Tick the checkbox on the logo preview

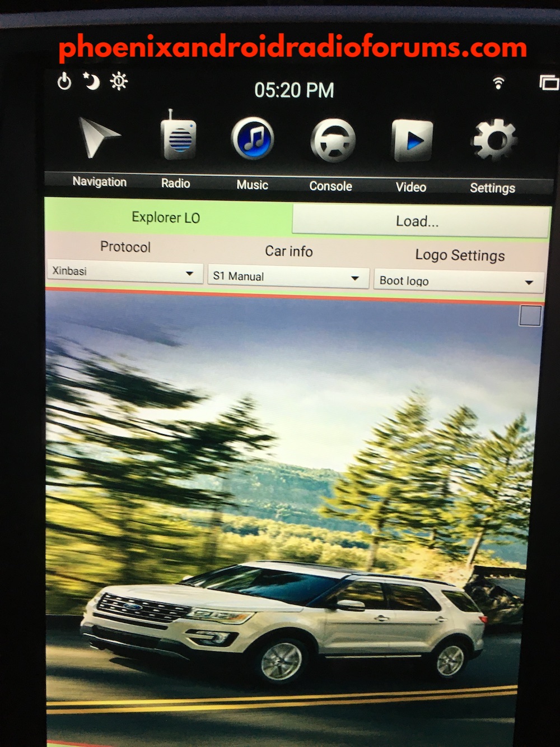pyautogui.click(x=530, y=315)
